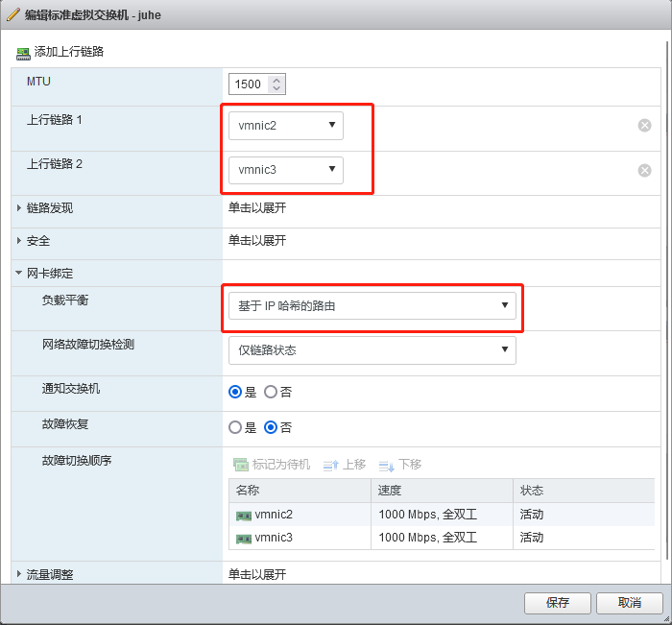Click the dialog's vertical scrollbar

[x=667, y=300]
